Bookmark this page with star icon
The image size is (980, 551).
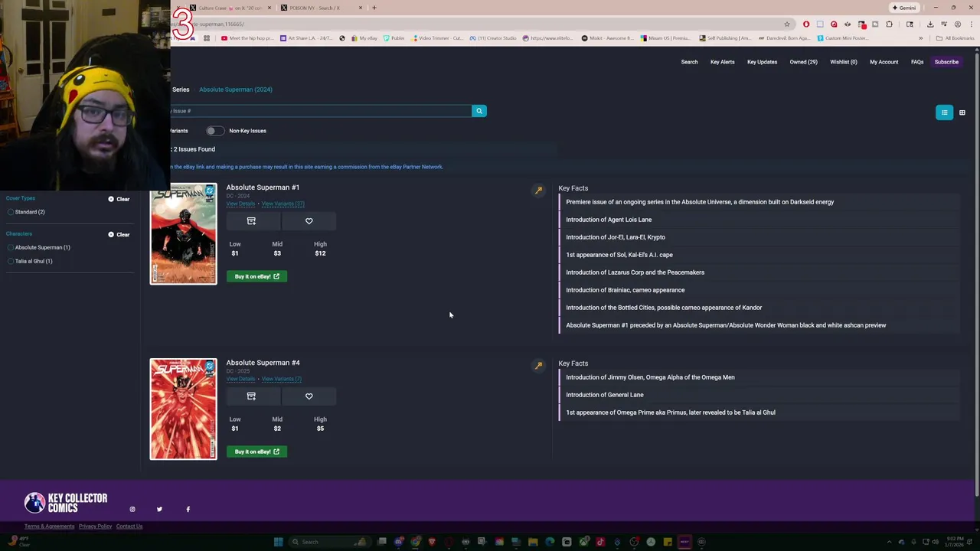coord(786,24)
